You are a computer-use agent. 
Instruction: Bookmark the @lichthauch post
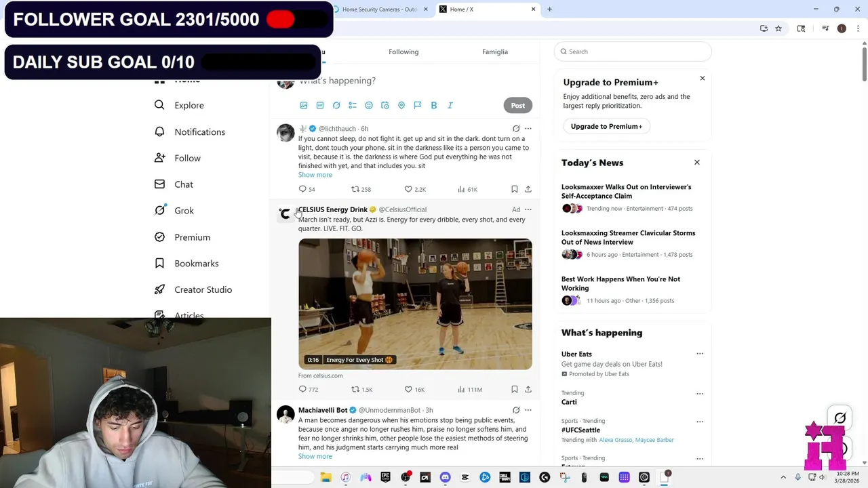tap(515, 189)
